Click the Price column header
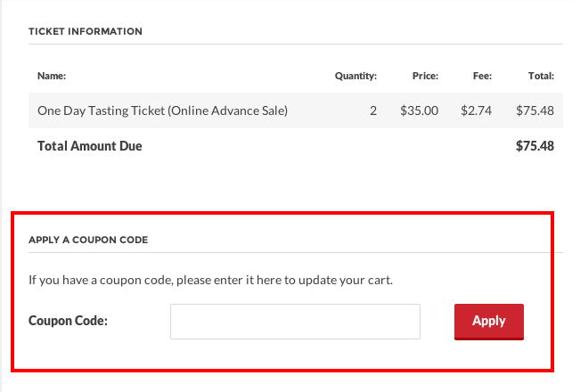Image resolution: width=572 pixels, height=392 pixels. point(425,76)
